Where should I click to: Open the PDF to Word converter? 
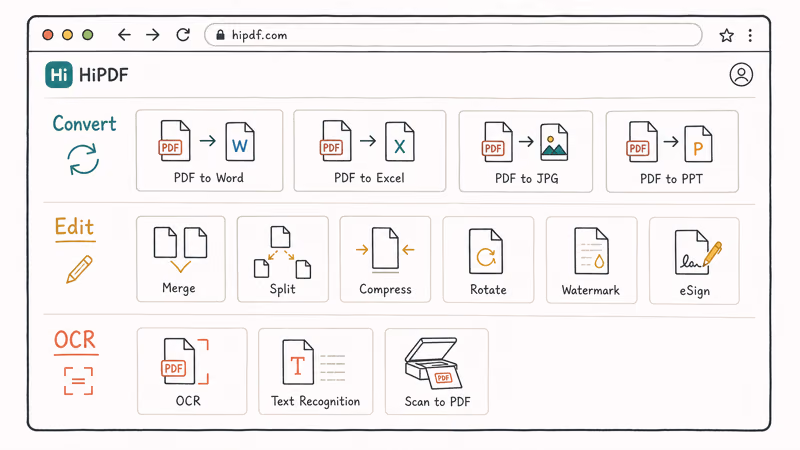pos(209,151)
